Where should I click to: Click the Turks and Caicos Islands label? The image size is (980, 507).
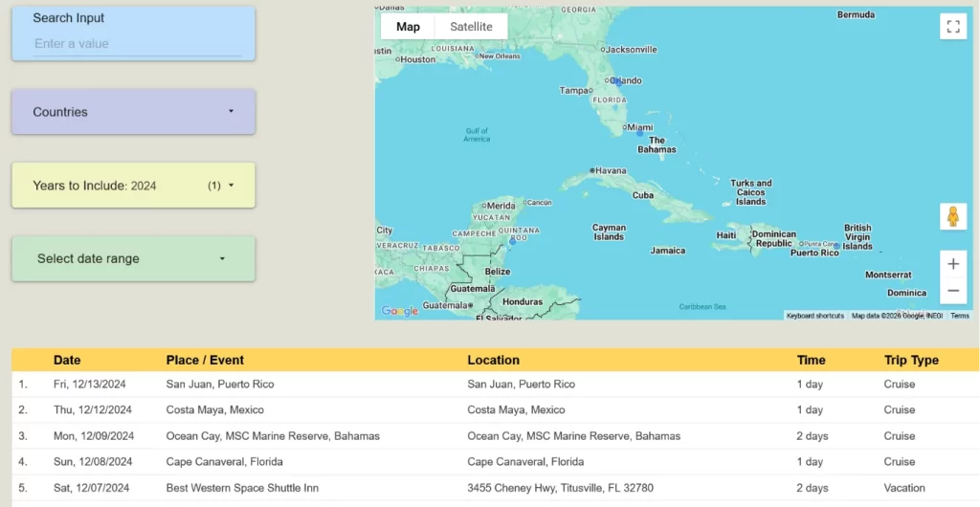(751, 192)
